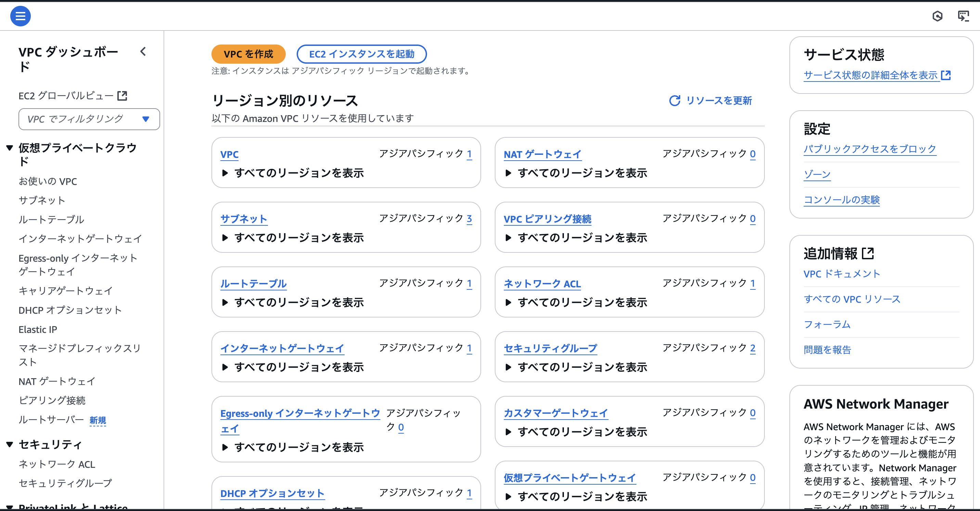Click the hexagon icon in the top bar

click(x=937, y=16)
